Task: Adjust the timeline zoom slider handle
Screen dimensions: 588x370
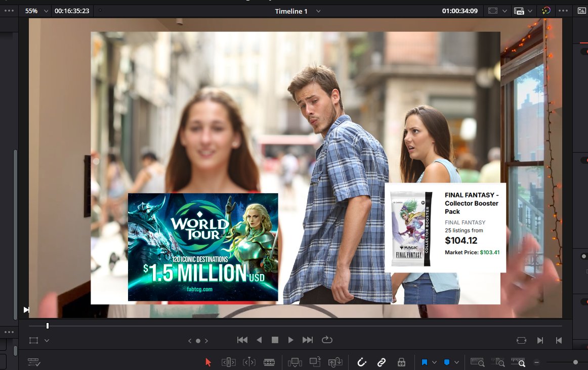Action: point(576,362)
